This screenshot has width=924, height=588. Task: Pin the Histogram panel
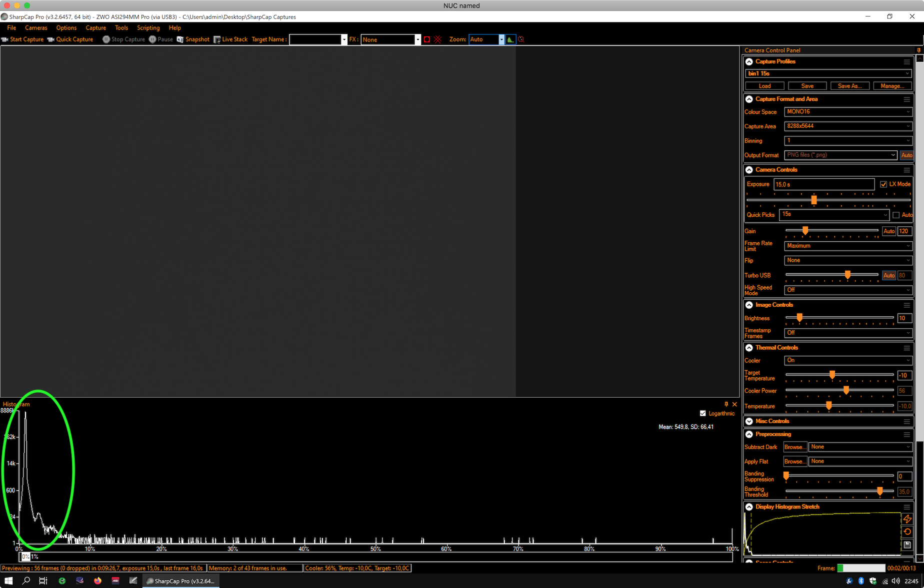click(x=726, y=404)
